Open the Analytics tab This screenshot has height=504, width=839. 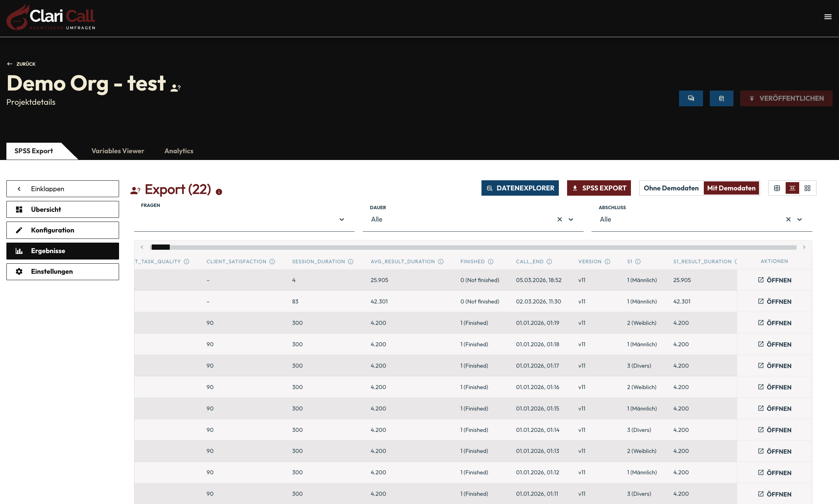click(179, 151)
